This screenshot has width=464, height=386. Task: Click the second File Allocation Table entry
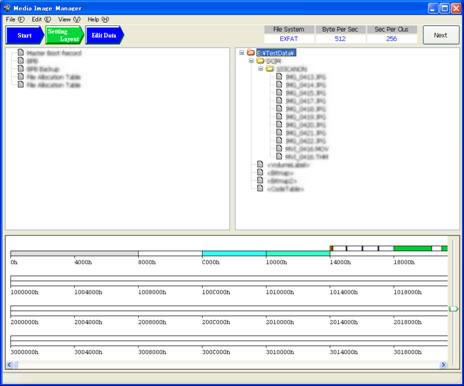pyautogui.click(x=54, y=85)
